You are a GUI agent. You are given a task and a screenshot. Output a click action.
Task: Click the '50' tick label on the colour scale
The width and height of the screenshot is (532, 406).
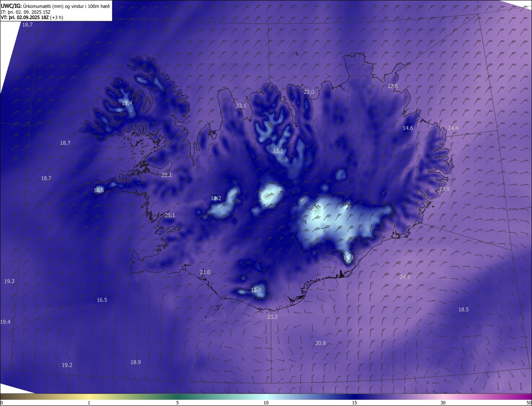click(x=529, y=403)
